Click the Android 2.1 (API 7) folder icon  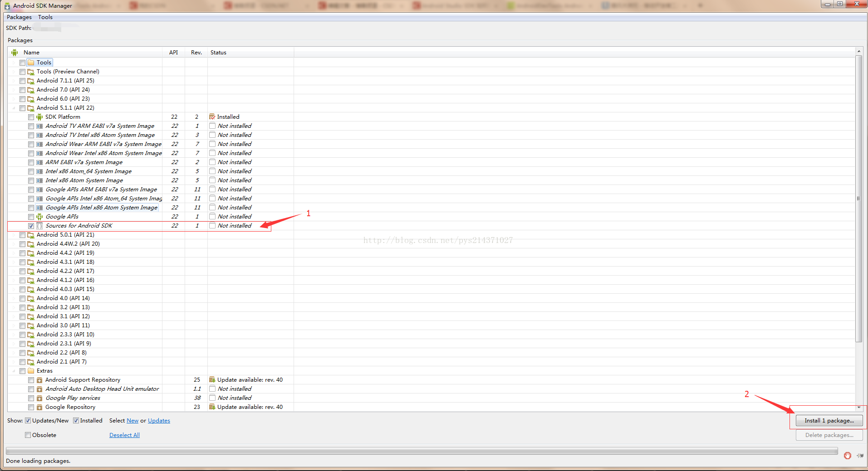pos(31,362)
